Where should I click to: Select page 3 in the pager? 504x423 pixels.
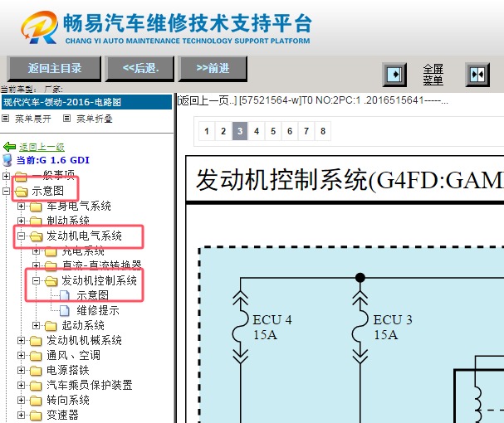click(x=240, y=131)
